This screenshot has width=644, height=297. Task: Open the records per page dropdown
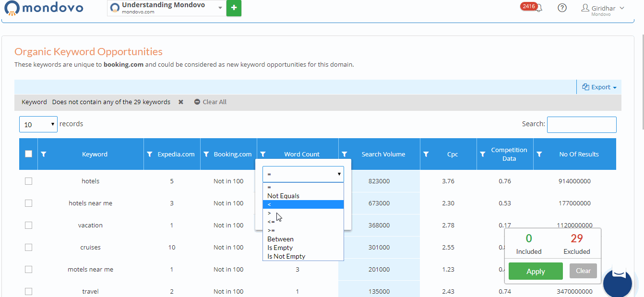(38, 124)
